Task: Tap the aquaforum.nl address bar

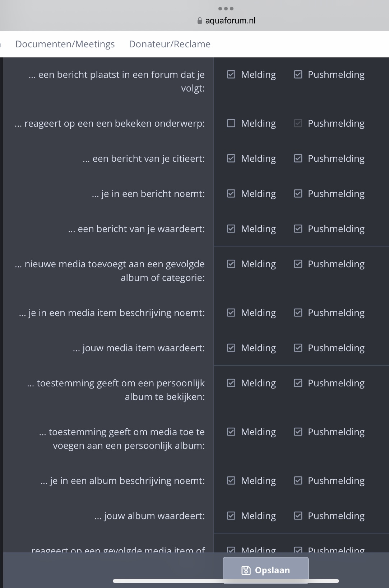Action: coord(226,21)
